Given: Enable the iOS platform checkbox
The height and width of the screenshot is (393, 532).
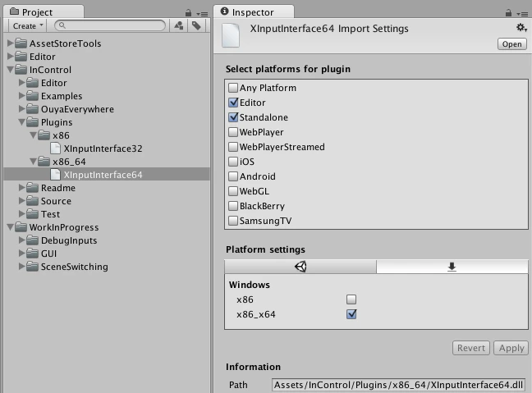Looking at the screenshot, I should [233, 162].
